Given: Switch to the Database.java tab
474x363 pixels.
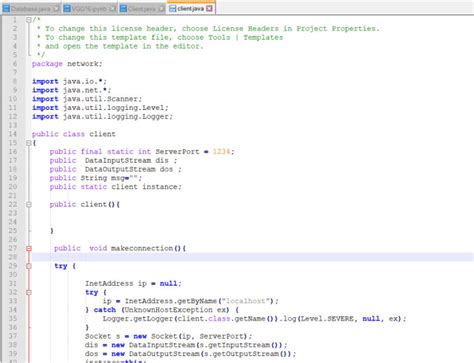Looking at the screenshot, I should (31, 8).
